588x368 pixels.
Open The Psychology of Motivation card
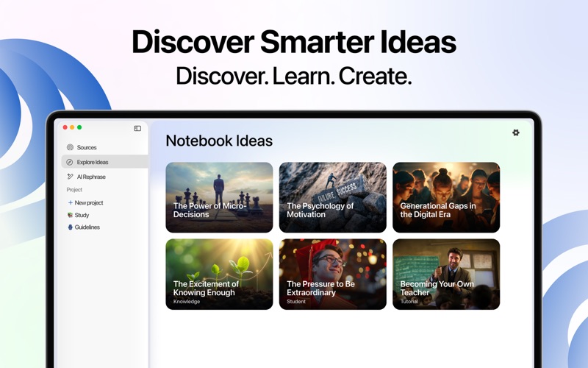(333, 197)
